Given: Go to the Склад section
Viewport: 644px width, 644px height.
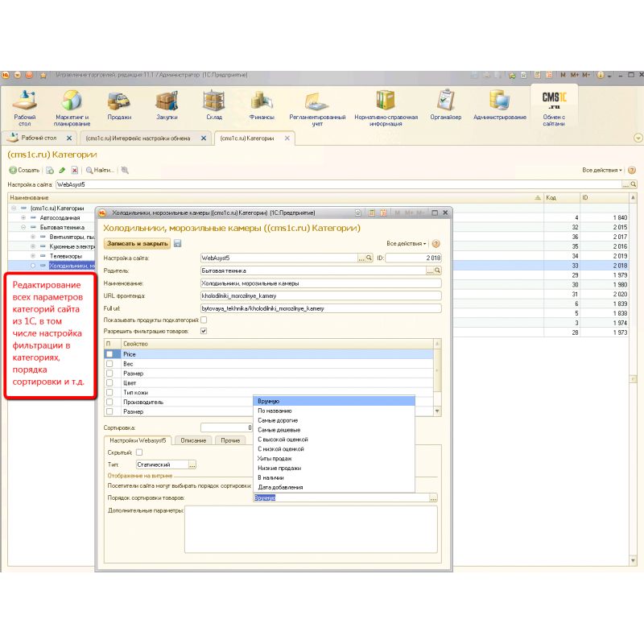Looking at the screenshot, I should pos(213,105).
